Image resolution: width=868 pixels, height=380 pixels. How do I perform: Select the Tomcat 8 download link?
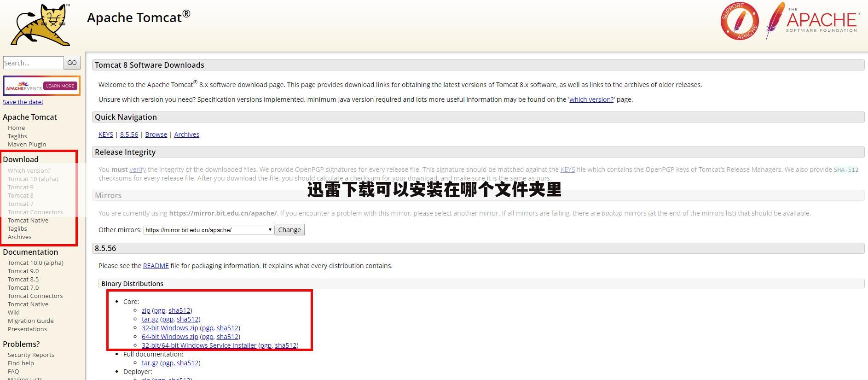click(21, 195)
